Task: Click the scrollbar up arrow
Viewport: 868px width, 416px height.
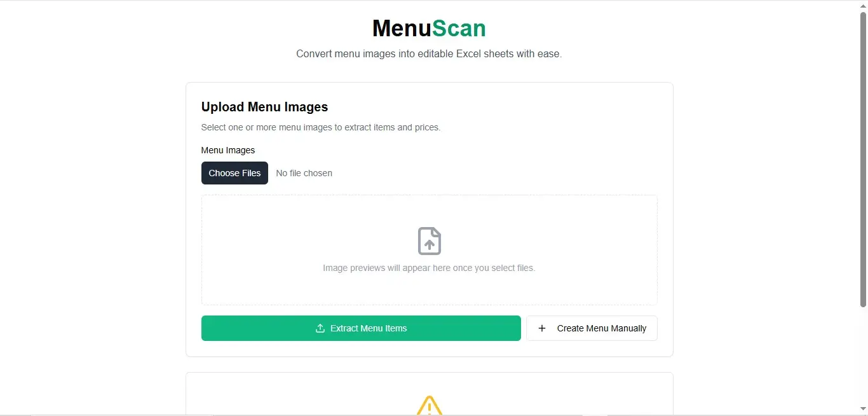Action: (863, 6)
